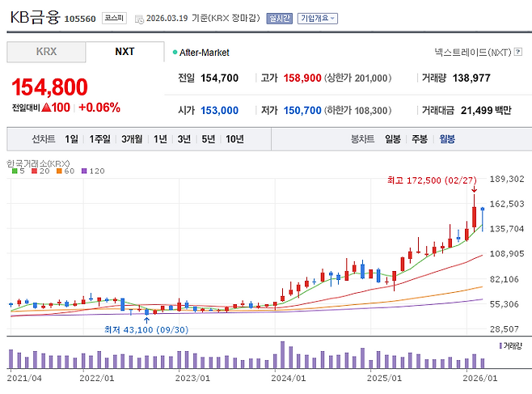The image size is (532, 394).
Task: Show the 1일 line chart
Action: 72,139
